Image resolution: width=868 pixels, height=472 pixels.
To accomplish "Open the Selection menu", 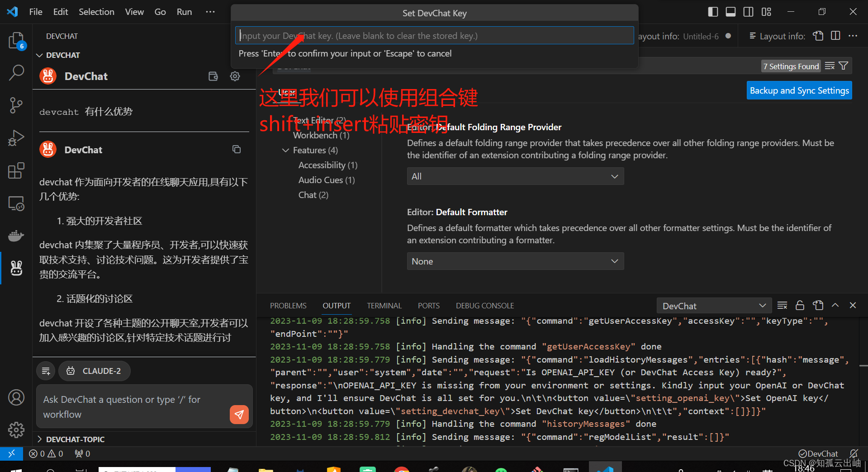I will click(96, 12).
